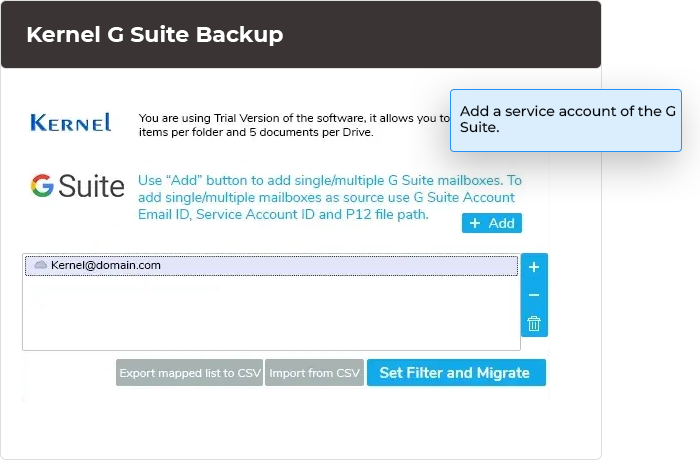This screenshot has width=700, height=460.
Task: Click the Kernel G Suite Backup title
Action: coord(154,34)
